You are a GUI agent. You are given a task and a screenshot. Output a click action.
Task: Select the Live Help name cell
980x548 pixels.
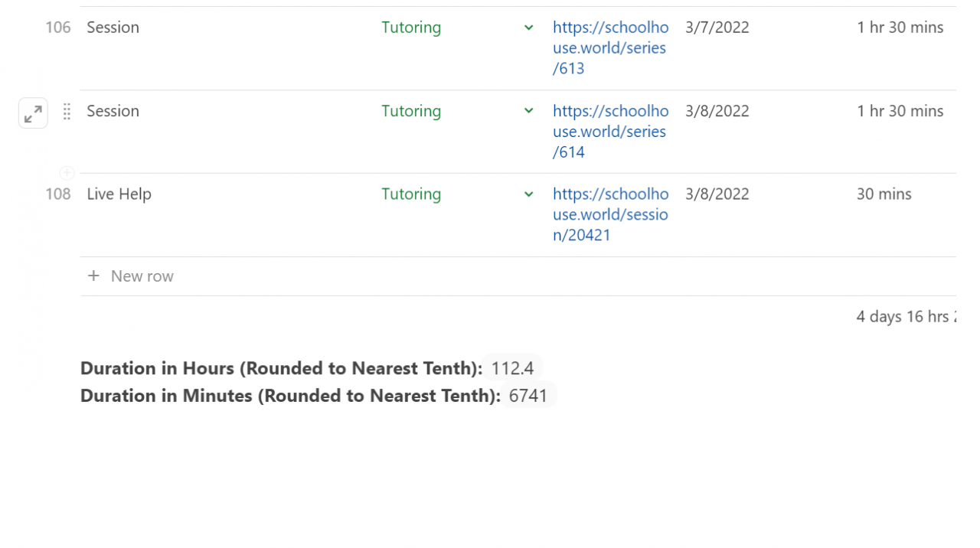click(119, 194)
